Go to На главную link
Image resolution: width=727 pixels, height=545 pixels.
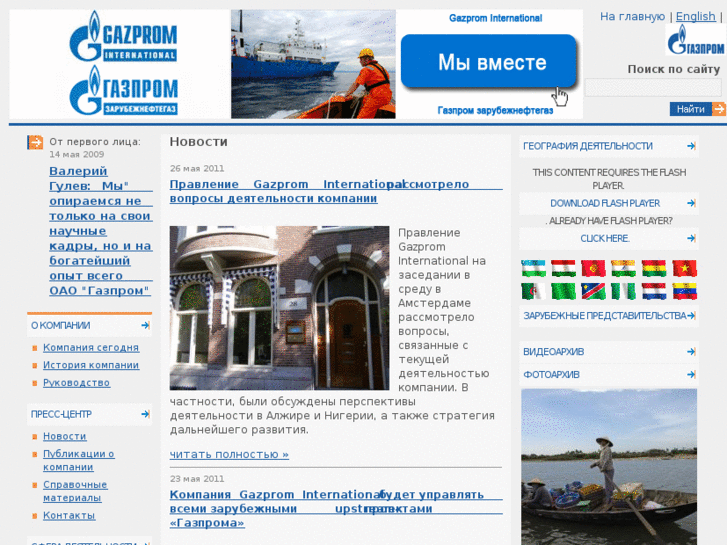632,17
